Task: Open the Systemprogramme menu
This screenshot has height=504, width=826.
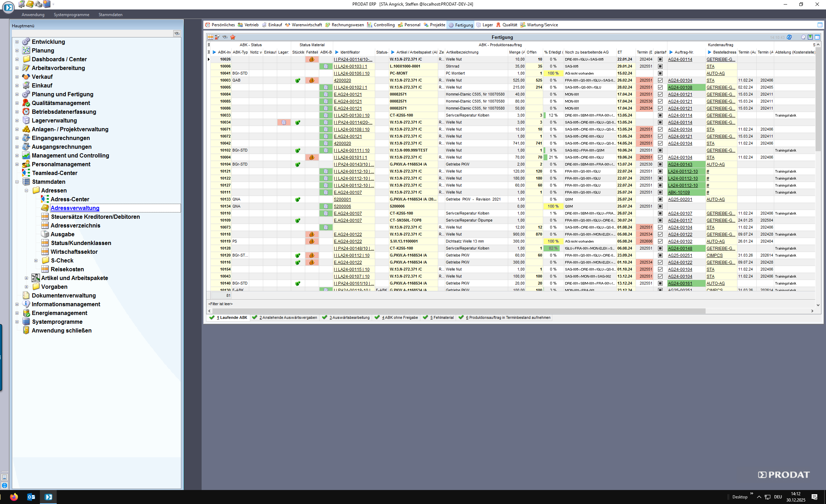Action: pos(71,15)
